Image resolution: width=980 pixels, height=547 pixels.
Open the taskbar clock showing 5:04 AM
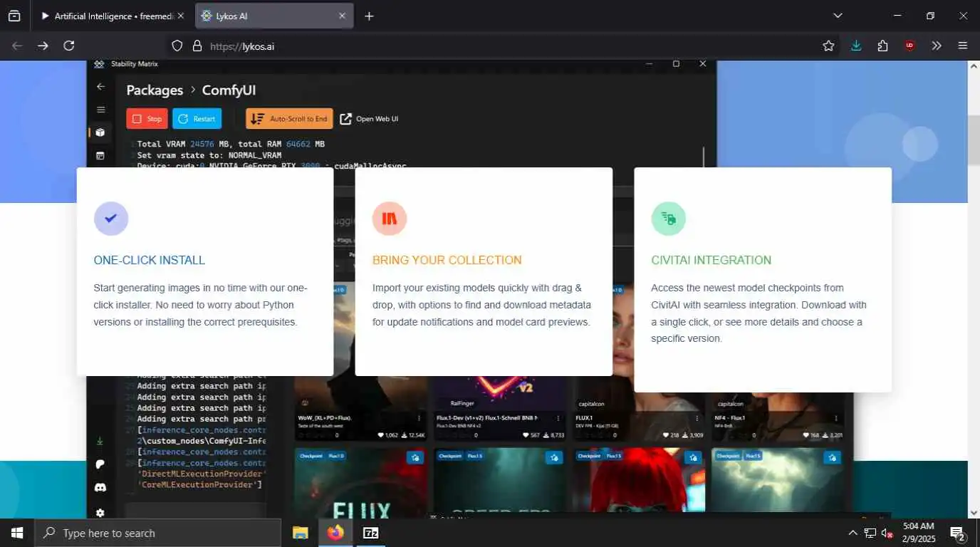(919, 533)
